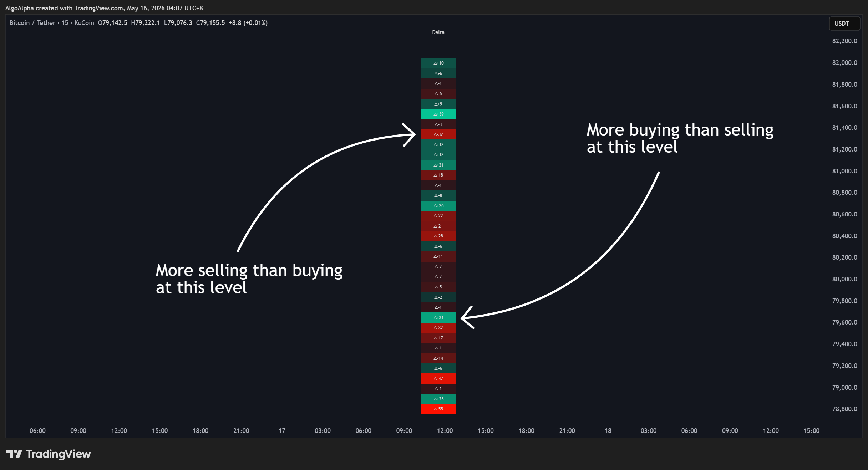Click the 81,400.0 price axis label
Screen dimensions: 868x470
[x=844, y=128]
